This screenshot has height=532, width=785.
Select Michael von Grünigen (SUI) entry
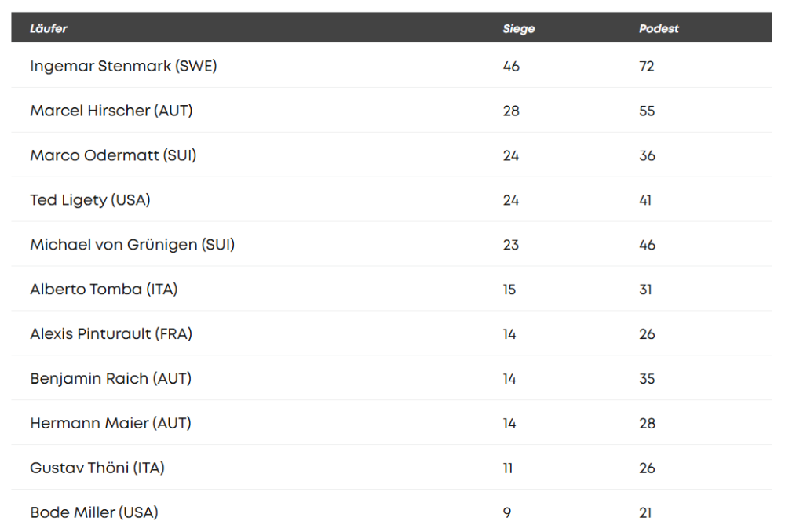tap(133, 245)
